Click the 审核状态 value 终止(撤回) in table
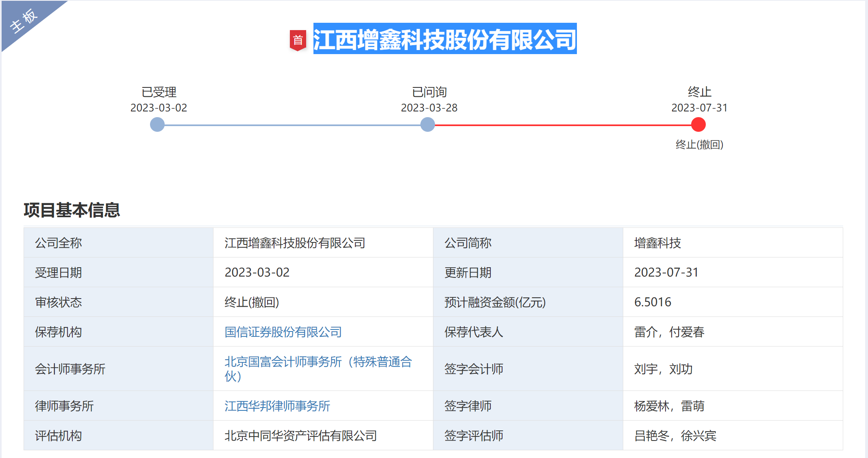This screenshot has height=458, width=868. (x=252, y=302)
